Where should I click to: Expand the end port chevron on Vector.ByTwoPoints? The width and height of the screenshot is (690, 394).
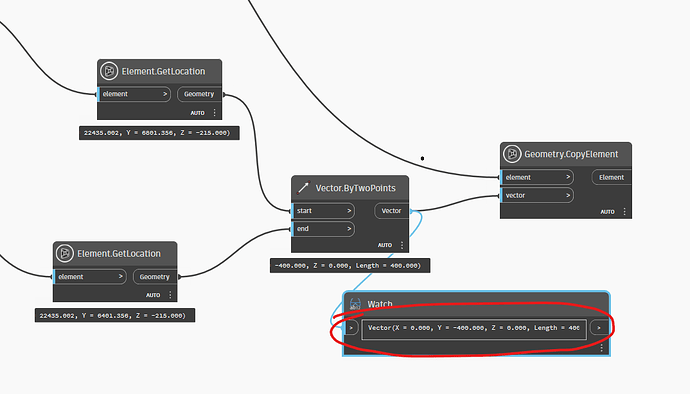coord(349,229)
